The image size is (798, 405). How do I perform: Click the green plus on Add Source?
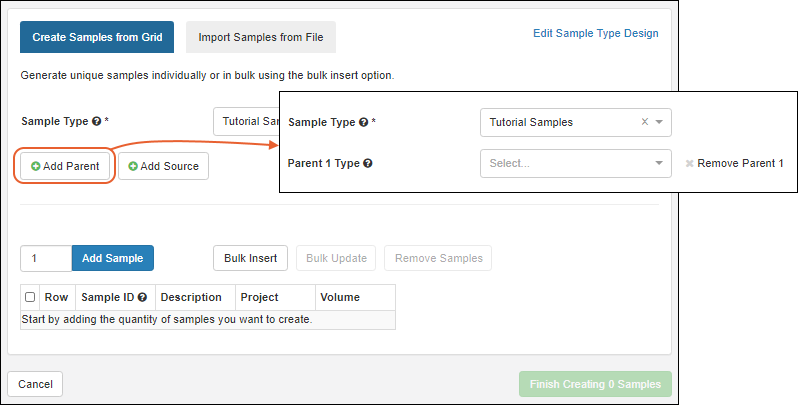133,166
